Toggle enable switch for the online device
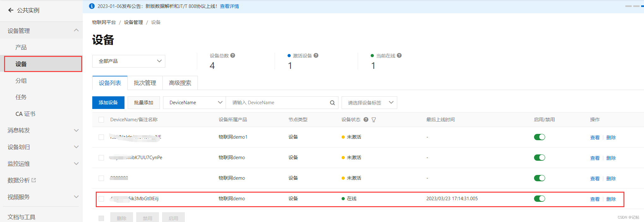 tap(539, 199)
